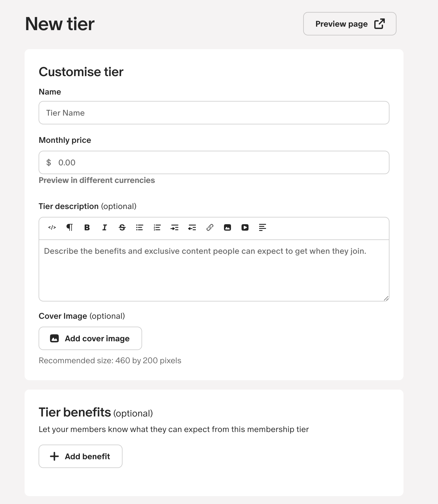Toggle bold formatting in the description editor
This screenshot has height=504, width=438.
point(87,227)
